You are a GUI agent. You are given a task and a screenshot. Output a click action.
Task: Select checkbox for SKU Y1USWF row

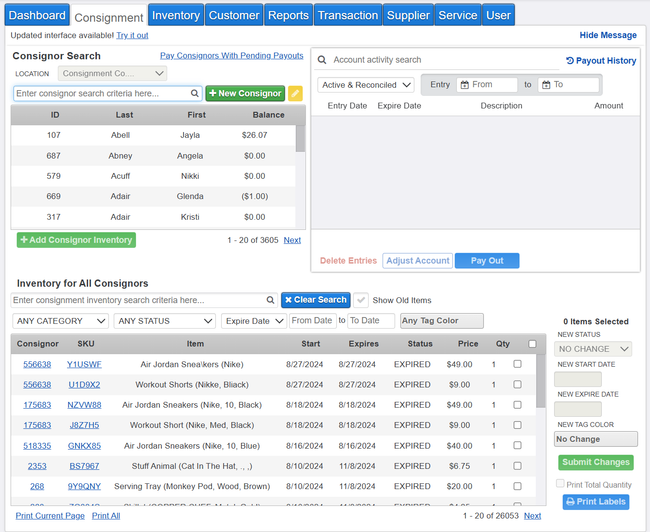(x=517, y=364)
